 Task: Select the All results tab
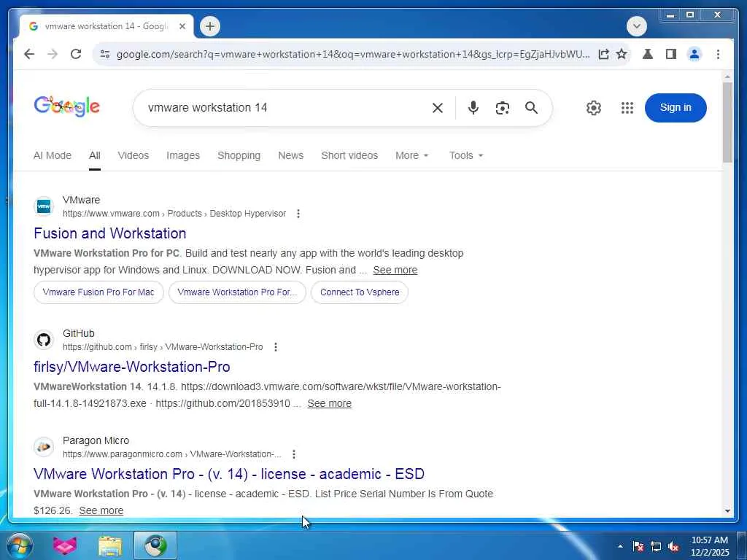tap(94, 155)
